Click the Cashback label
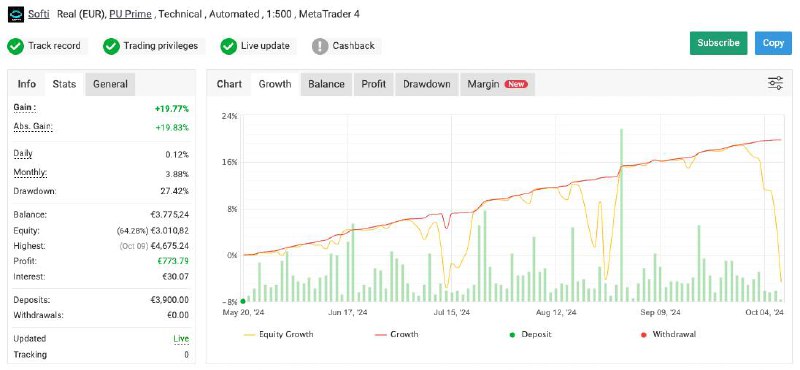 click(x=354, y=46)
